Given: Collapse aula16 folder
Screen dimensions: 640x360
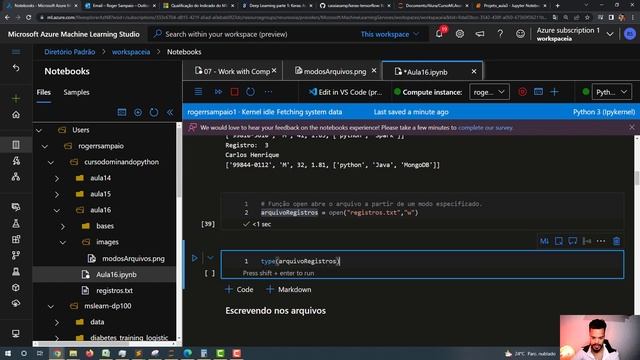Looking at the screenshot, I should [57, 210].
